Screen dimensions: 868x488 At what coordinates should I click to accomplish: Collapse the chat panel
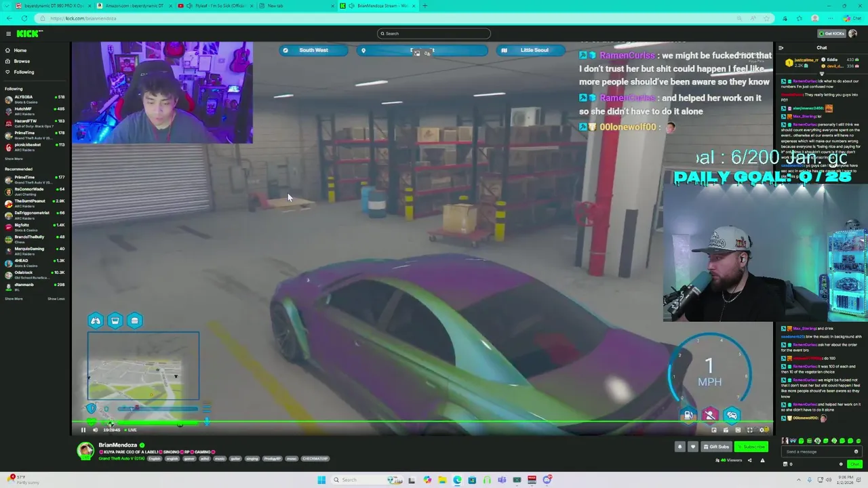click(x=781, y=47)
